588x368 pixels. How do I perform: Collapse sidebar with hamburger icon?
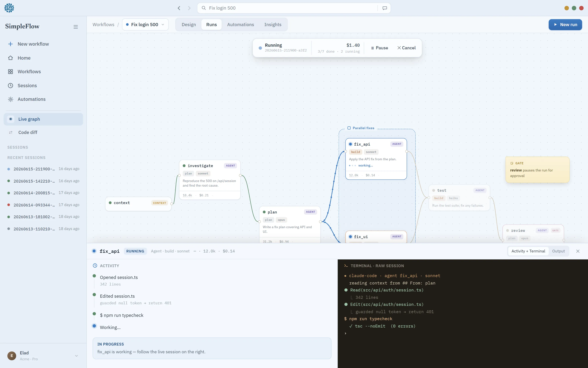pyautogui.click(x=76, y=27)
